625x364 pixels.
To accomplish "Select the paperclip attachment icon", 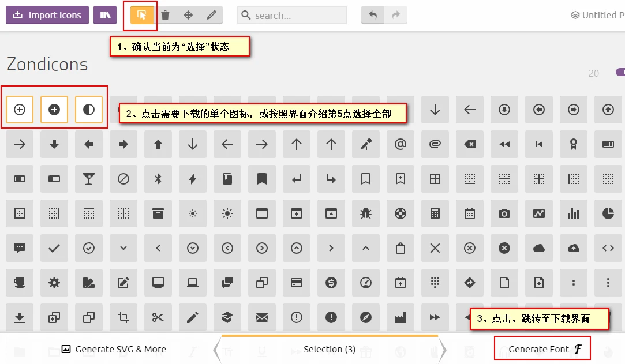I will (x=435, y=144).
